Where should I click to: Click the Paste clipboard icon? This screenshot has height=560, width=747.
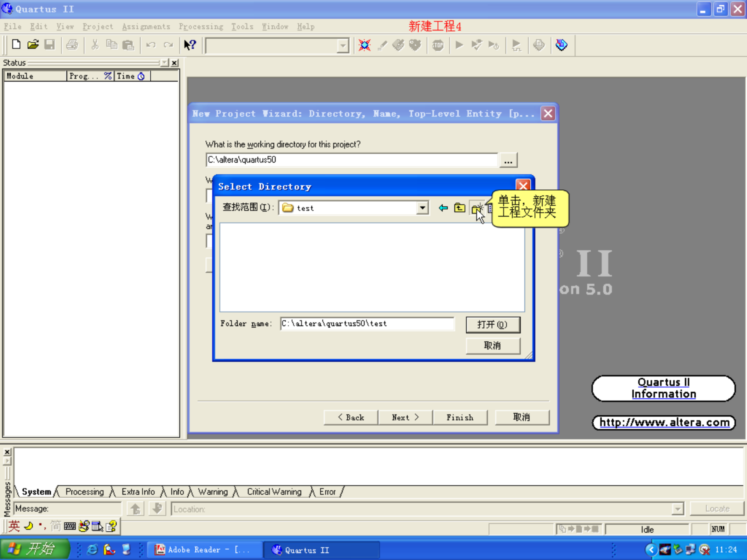pos(128,45)
